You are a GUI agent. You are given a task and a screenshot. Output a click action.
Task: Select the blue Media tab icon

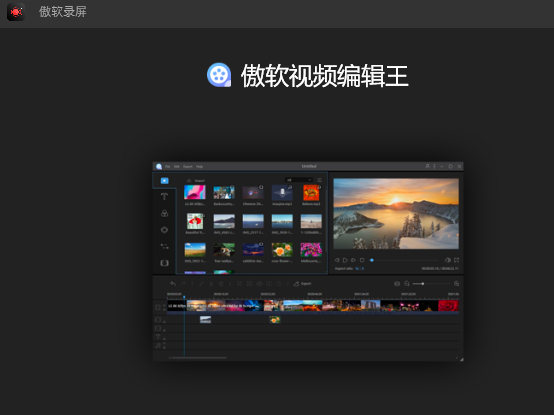click(x=165, y=181)
